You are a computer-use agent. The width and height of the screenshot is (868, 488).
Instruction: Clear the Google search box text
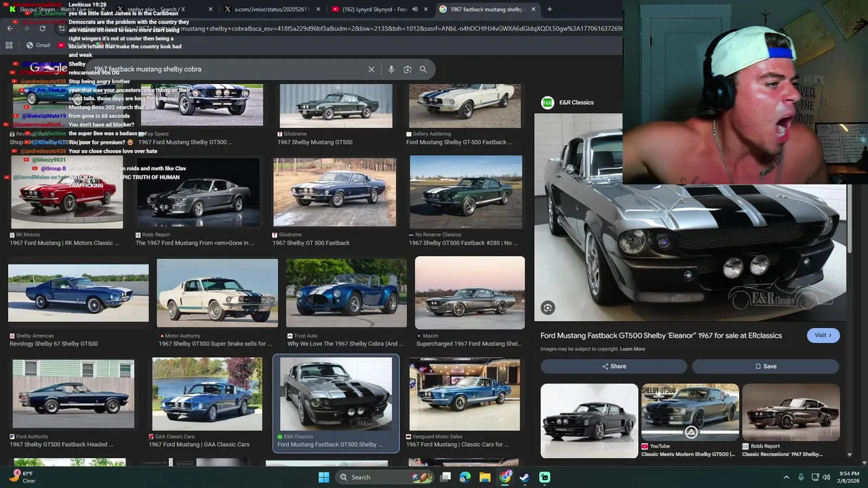(x=372, y=69)
